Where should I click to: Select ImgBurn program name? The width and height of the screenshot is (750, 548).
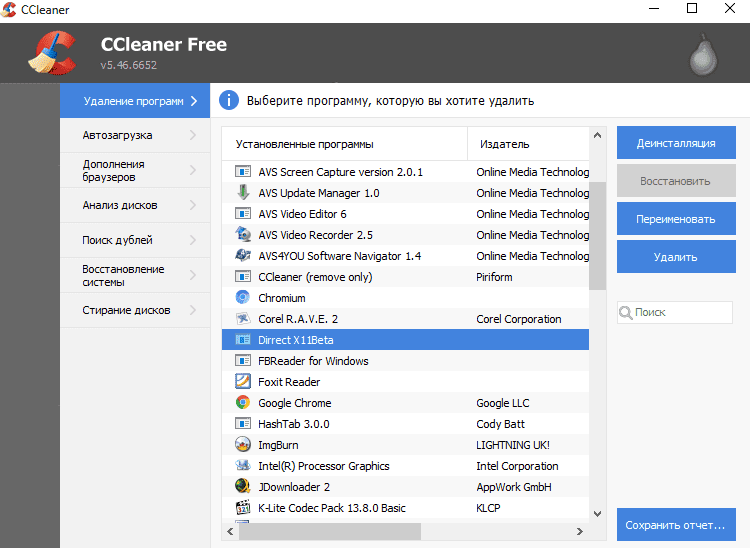click(x=278, y=445)
